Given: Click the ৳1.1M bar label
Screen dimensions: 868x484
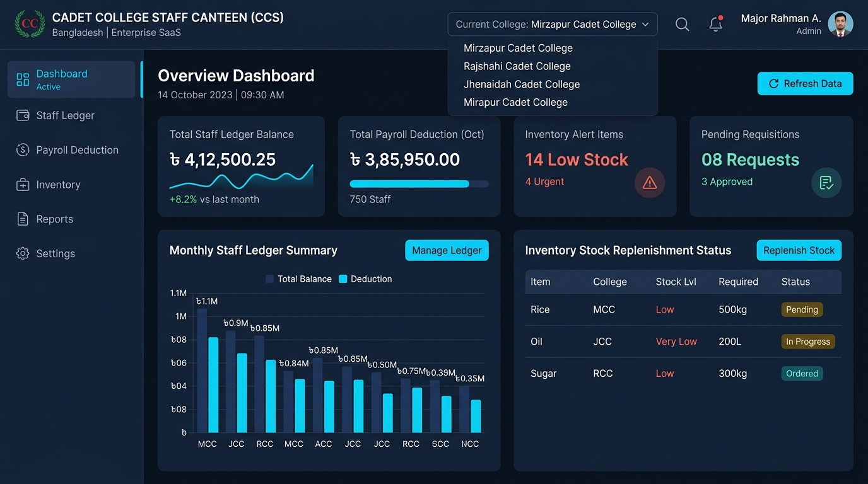Looking at the screenshot, I should tap(207, 301).
